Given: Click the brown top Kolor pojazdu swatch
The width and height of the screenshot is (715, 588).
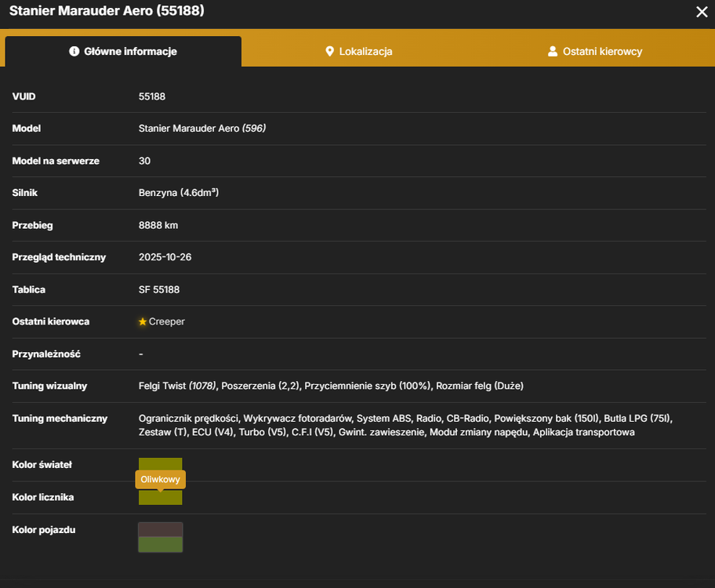Looking at the screenshot, I should (x=161, y=530).
